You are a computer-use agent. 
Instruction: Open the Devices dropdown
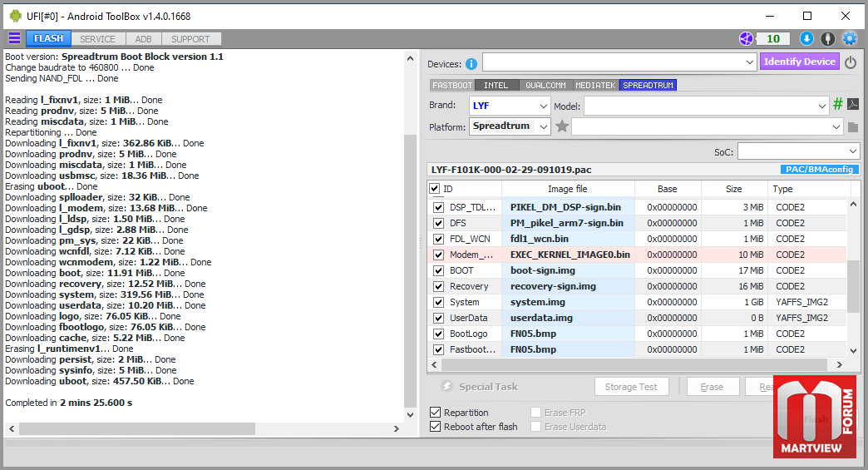tap(619, 62)
